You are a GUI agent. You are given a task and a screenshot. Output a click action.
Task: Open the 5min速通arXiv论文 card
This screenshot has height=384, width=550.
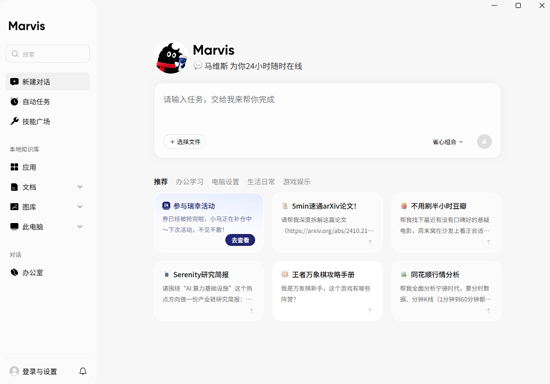click(327, 222)
